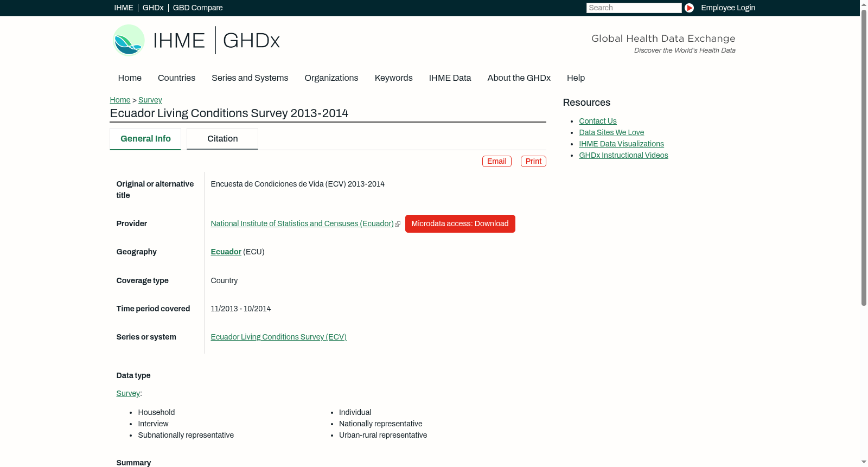This screenshot has height=467, width=868.
Task: Click the 'Subnationally representative' list item
Action: (x=186, y=436)
